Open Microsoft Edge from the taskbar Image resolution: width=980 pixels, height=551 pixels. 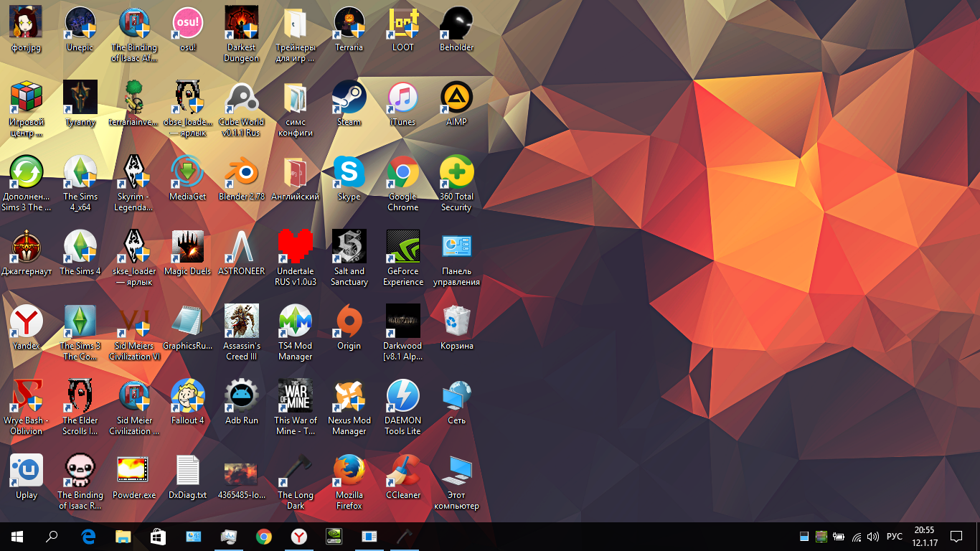coord(88,537)
